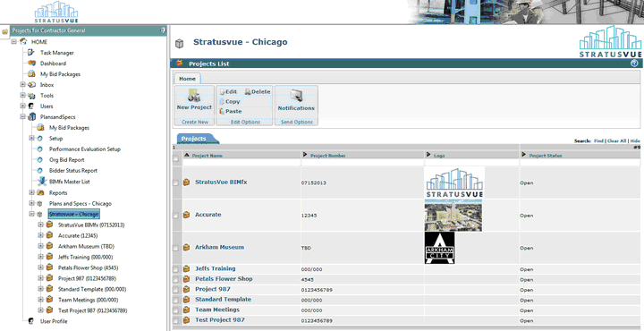Open Dashboard icon in sidebar tree

coord(31,64)
